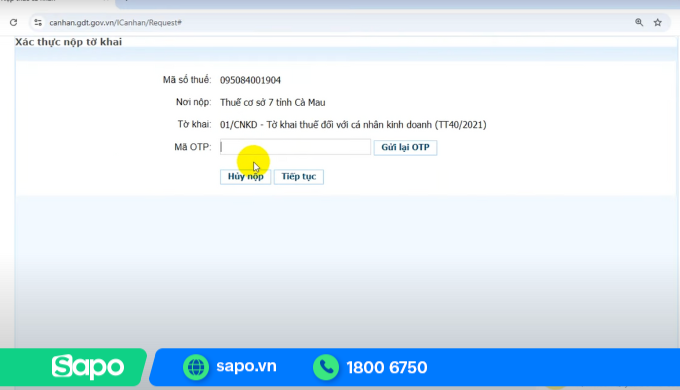Click the Mã OTP label
This screenshot has width=680, height=390.
click(x=193, y=147)
